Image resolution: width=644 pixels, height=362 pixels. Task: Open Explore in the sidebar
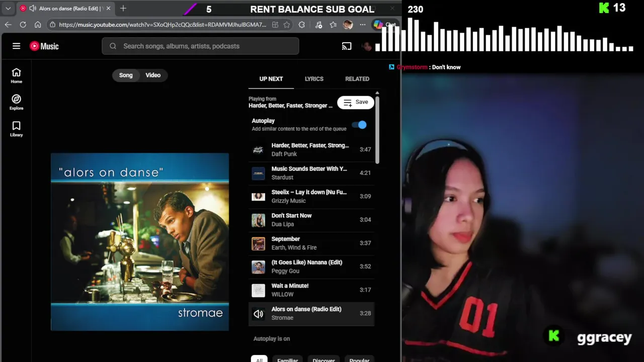pyautogui.click(x=16, y=103)
